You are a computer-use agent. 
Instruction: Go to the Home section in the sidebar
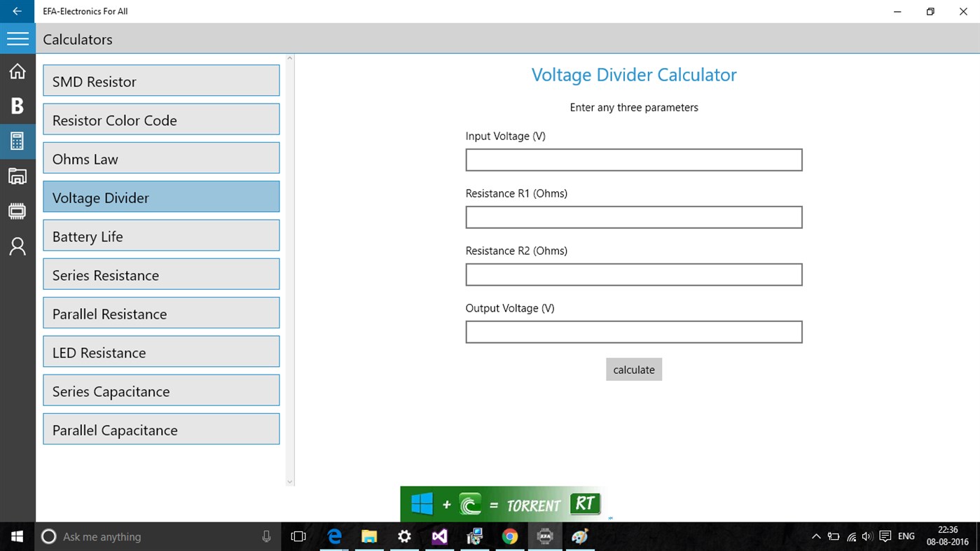click(18, 71)
